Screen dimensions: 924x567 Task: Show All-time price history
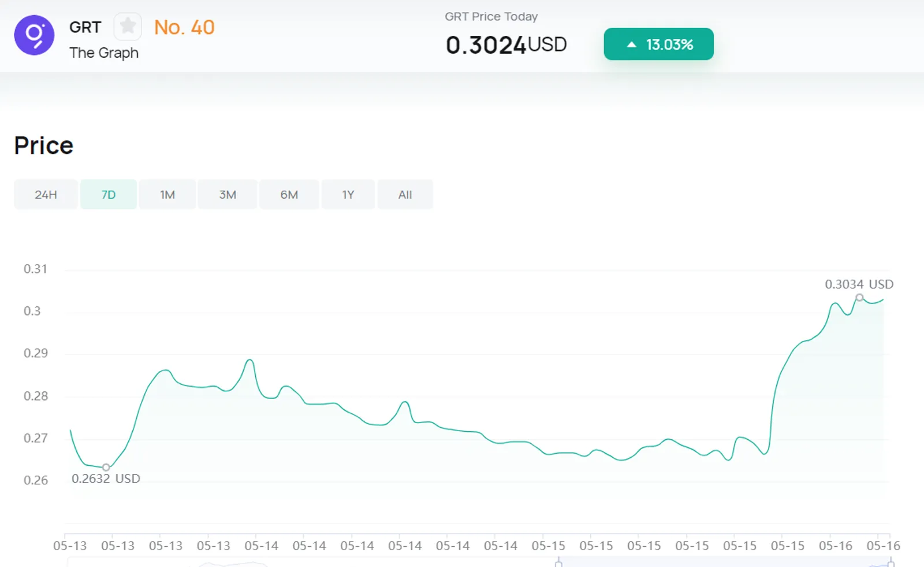click(405, 195)
